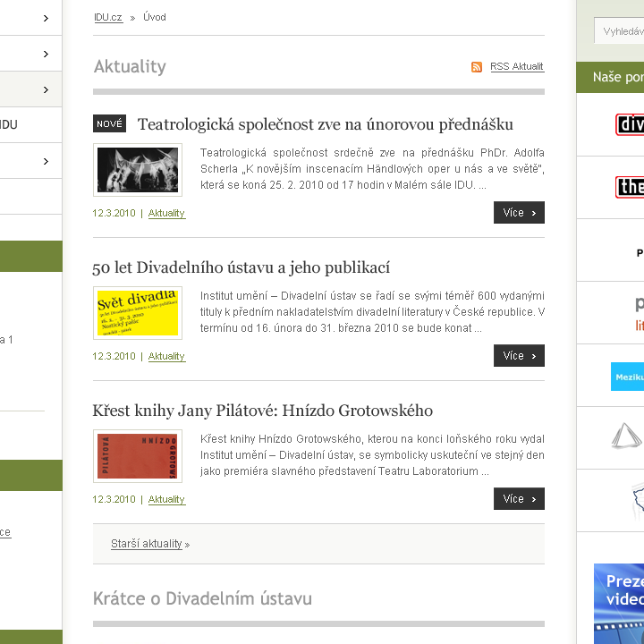Screen dimensions: 644x644
Task: Open the black 'the' red-bordered partner logo
Action: pos(630,187)
